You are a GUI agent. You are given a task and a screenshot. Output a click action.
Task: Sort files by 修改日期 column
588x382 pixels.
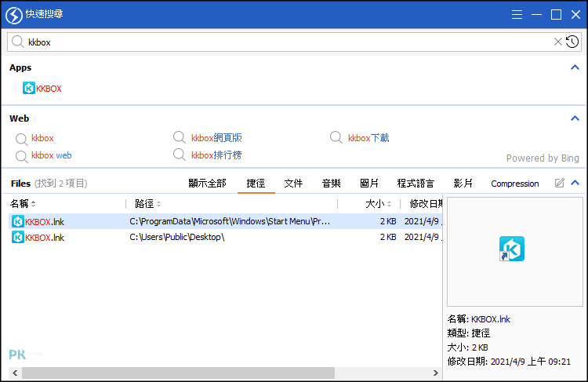(x=426, y=204)
